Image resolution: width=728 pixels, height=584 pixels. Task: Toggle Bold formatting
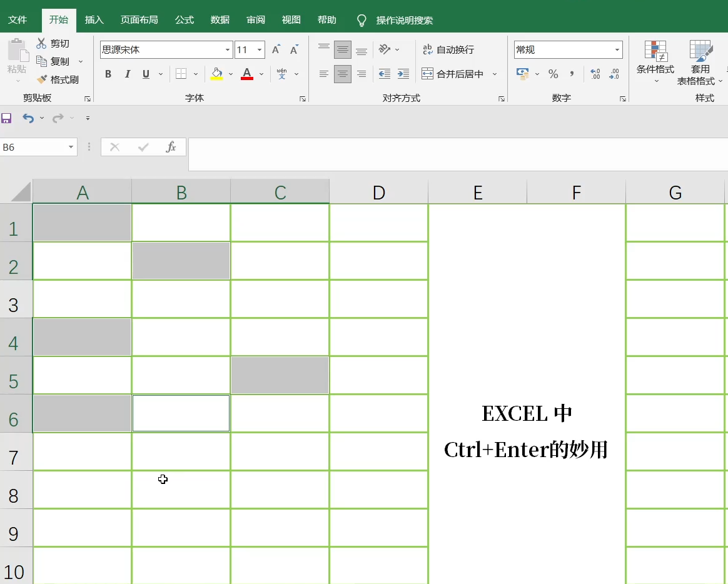pyautogui.click(x=108, y=74)
